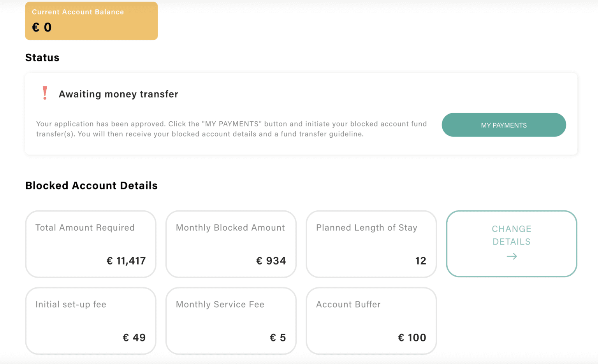Select the Monthly Blocked Amount card

230,244
